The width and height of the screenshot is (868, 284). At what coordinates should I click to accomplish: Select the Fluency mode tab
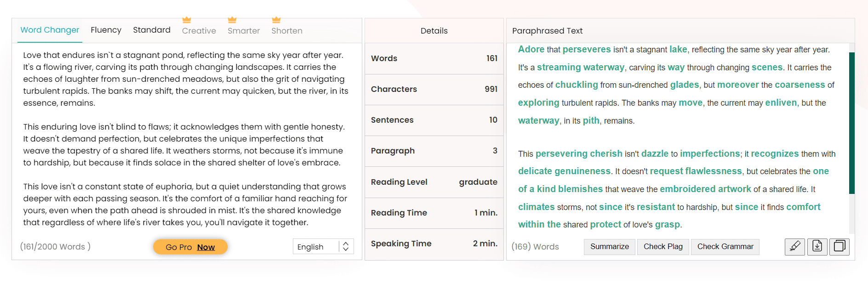click(x=106, y=30)
